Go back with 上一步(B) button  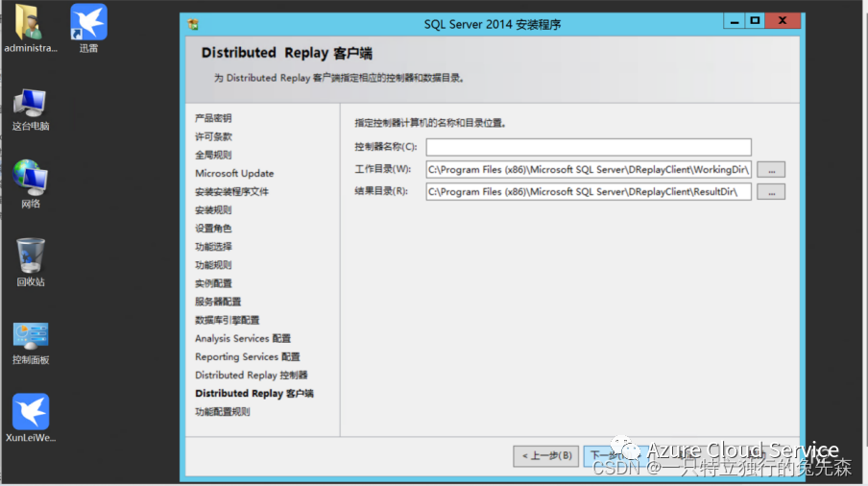[545, 456]
